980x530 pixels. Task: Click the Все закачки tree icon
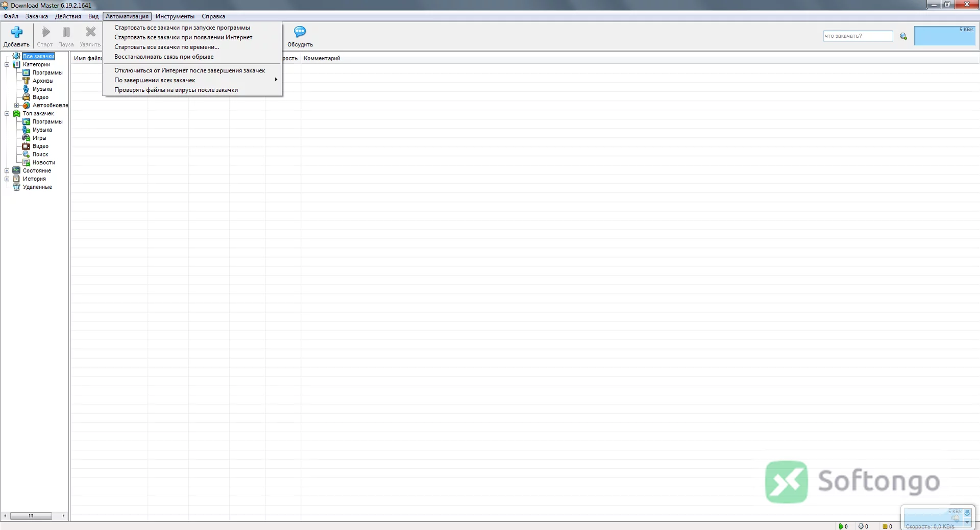tap(16, 56)
